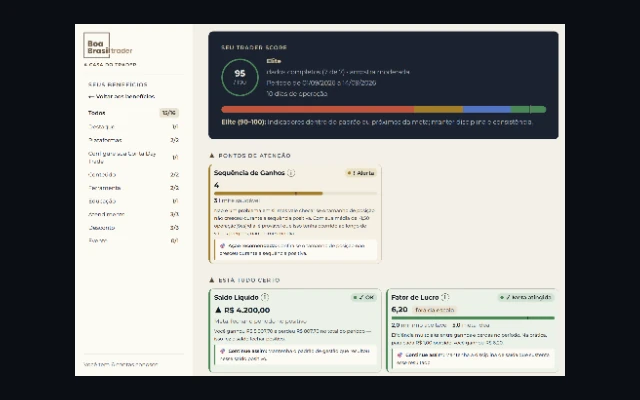Click the OK badge on Saldo Líquido
The height and width of the screenshot is (400, 640).
tap(364, 298)
